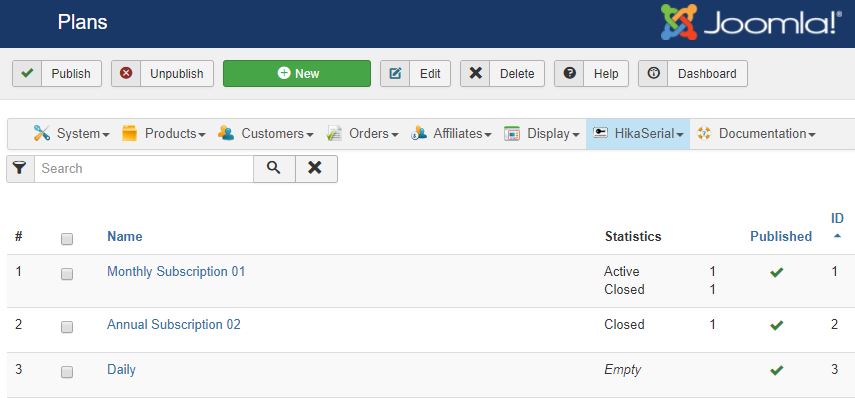Screen dimensions: 855x398
Task: Check the Monthly Subscription 01 checkbox
Action: coord(67,274)
